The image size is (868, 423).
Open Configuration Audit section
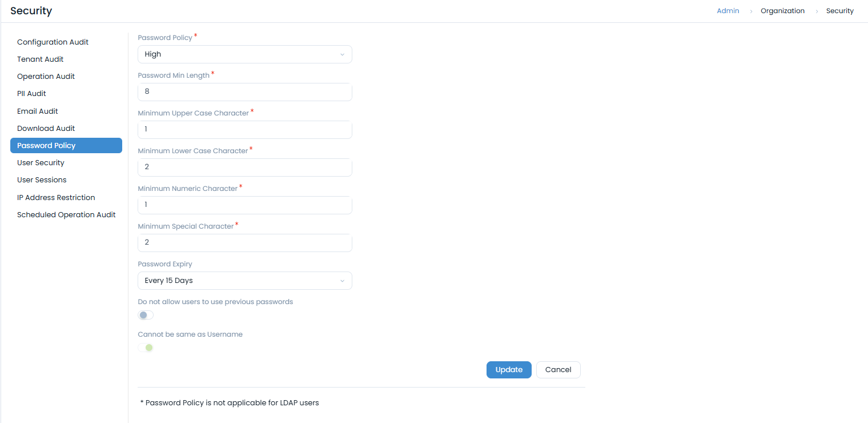tap(53, 42)
